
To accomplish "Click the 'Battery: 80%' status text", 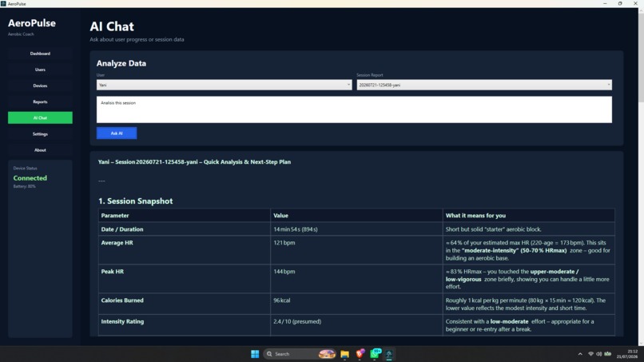I will pos(24,186).
